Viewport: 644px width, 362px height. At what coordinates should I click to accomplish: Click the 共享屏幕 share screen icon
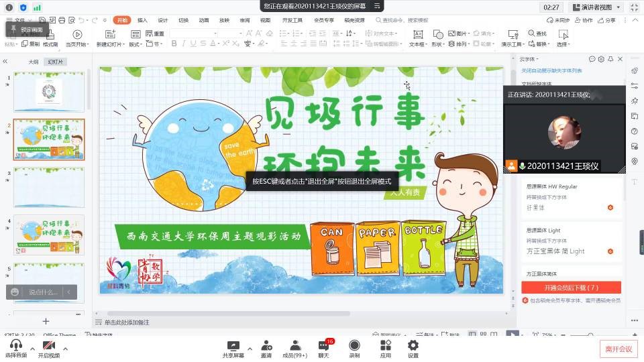click(233, 345)
